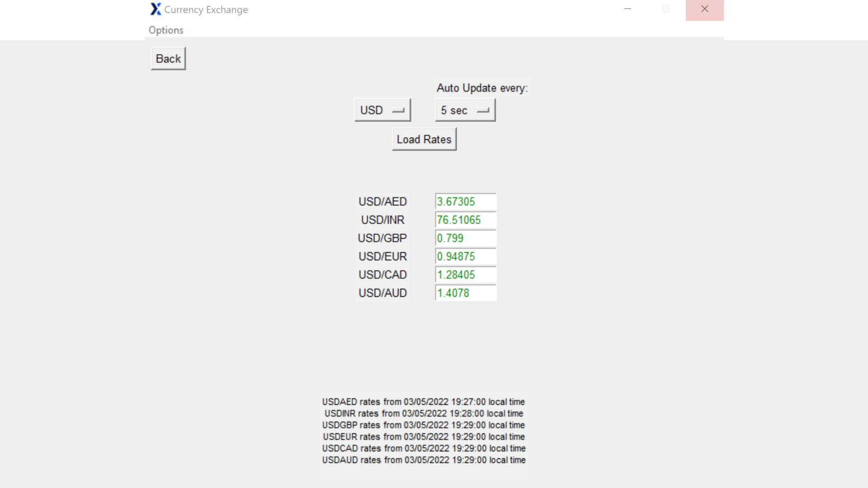Click the USDAUD rates timestamp line
The width and height of the screenshot is (868, 488).
click(x=424, y=460)
